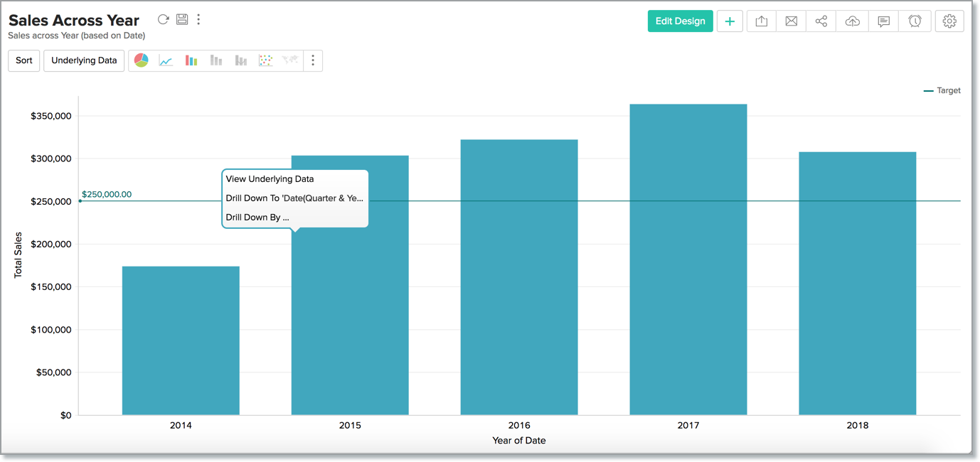Select Drill Down By option
This screenshot has width=980, height=462.
click(257, 217)
